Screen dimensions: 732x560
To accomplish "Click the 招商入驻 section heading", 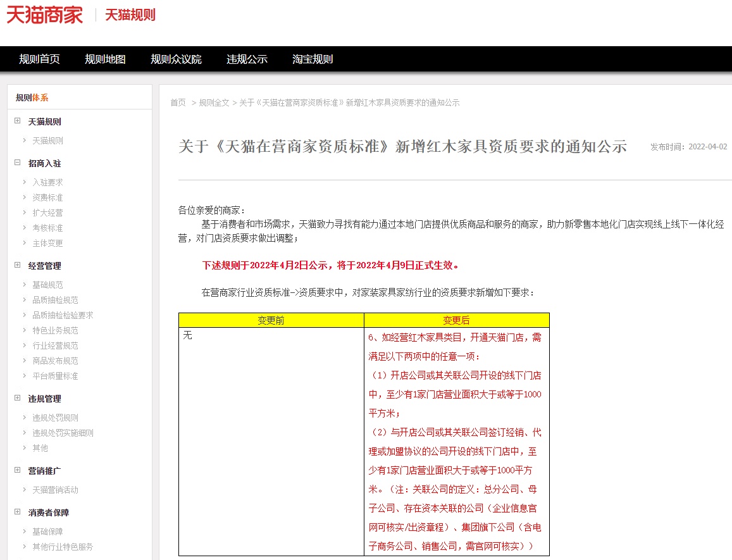I will pos(44,163).
